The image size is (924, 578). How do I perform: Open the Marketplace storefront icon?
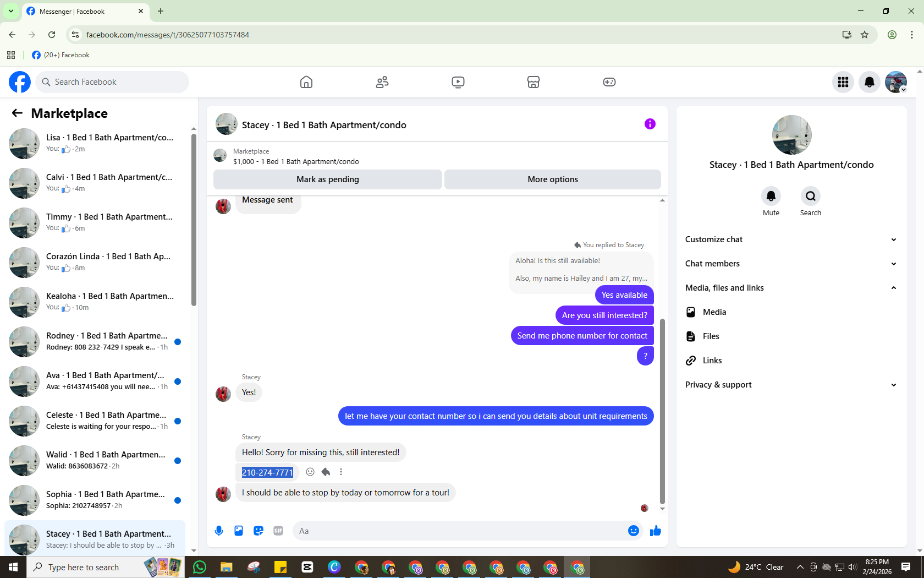[x=533, y=82]
